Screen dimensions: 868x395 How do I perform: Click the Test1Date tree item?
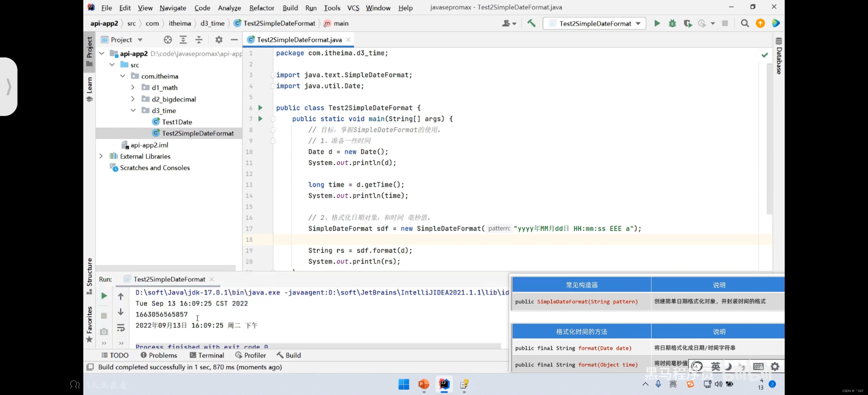tap(177, 122)
